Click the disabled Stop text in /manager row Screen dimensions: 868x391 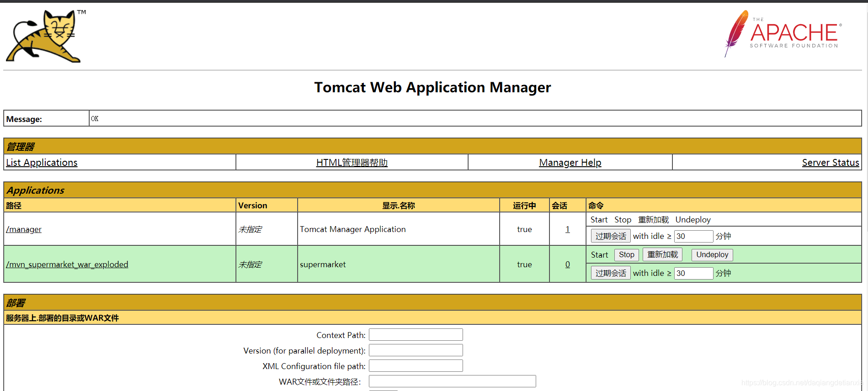pyautogui.click(x=623, y=220)
